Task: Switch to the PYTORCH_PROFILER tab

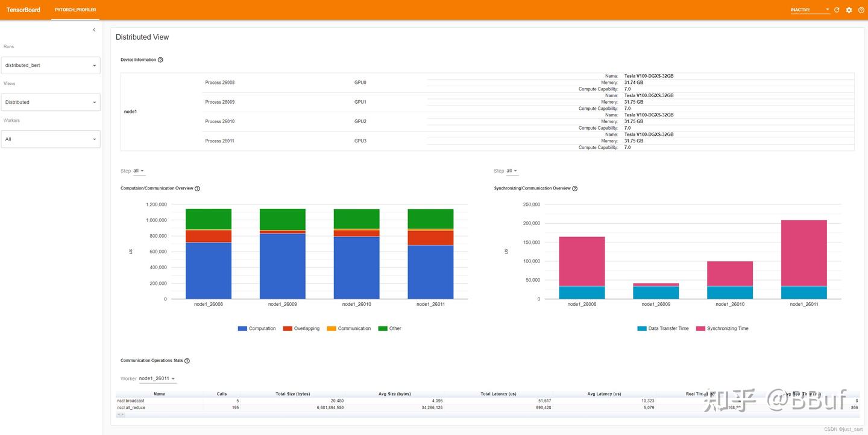Action: pyautogui.click(x=75, y=10)
